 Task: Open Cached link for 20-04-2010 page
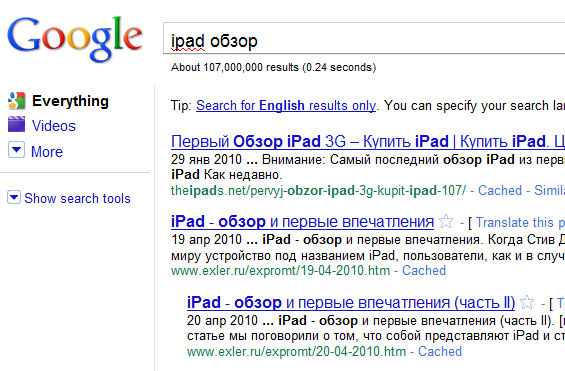click(440, 351)
